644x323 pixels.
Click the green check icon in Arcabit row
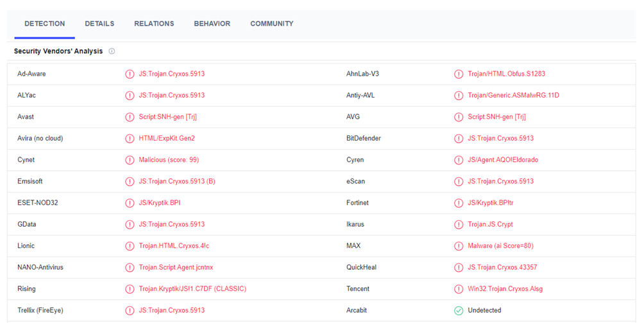pos(459,311)
